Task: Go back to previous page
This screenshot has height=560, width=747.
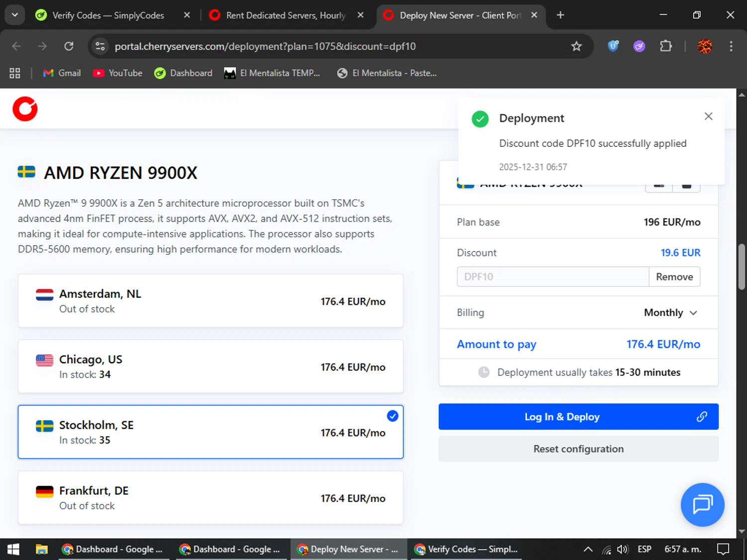Action: tap(16, 46)
